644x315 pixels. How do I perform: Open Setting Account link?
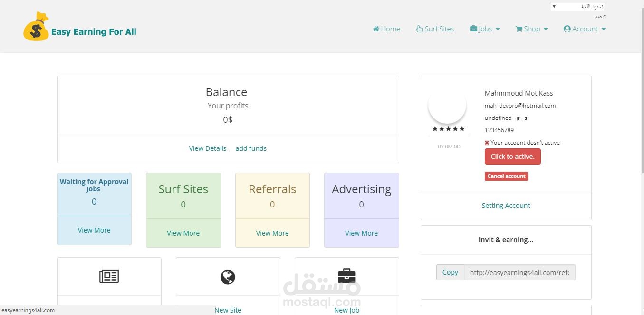tap(506, 206)
